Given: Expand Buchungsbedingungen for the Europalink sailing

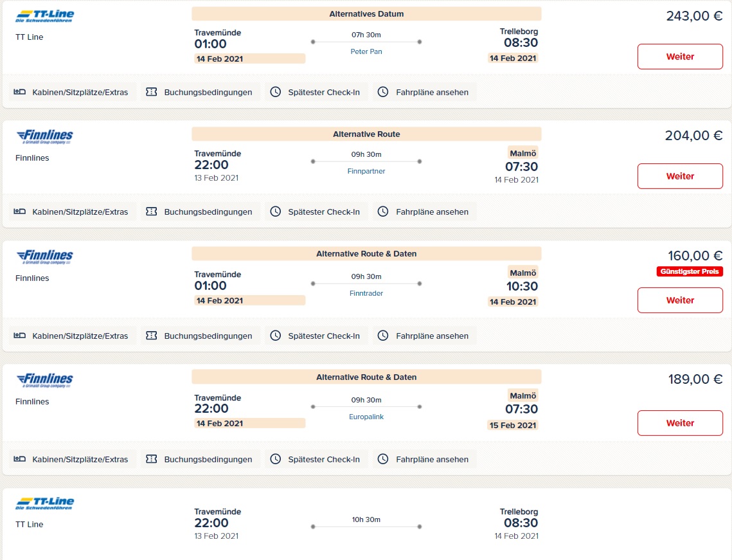Looking at the screenshot, I should point(201,459).
